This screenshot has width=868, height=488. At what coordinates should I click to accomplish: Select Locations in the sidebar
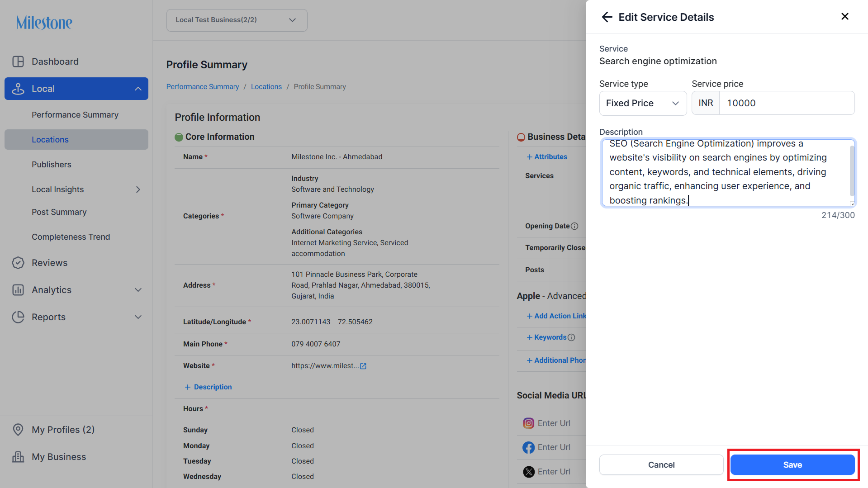[76, 140]
